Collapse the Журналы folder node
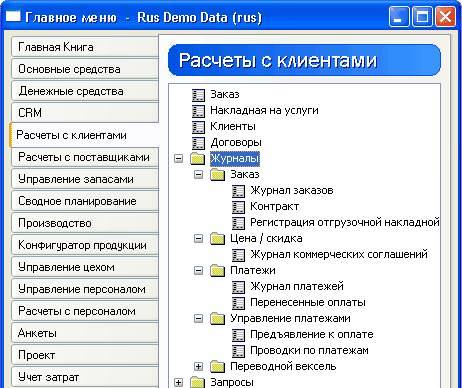462x388 pixels. 179,158
